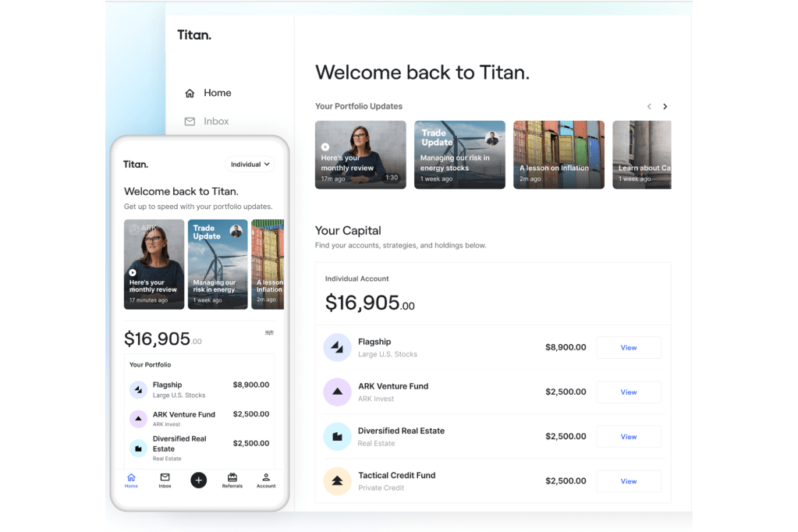View the Diversified Real Estate holding

629,437
